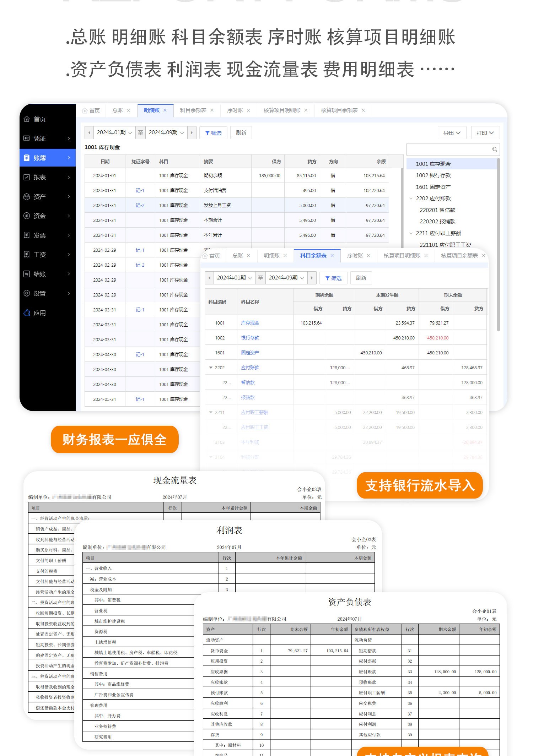Open the 导出 export dropdown

point(452,133)
